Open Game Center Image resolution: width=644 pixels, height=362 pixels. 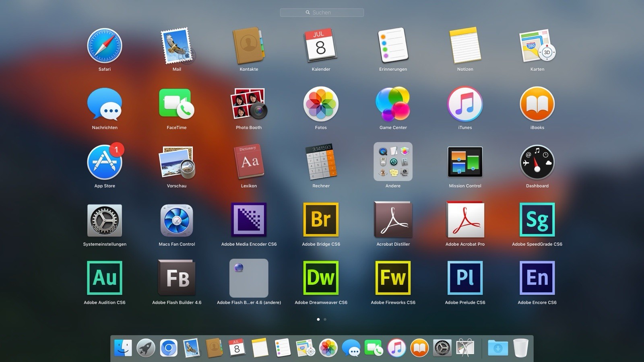click(393, 104)
